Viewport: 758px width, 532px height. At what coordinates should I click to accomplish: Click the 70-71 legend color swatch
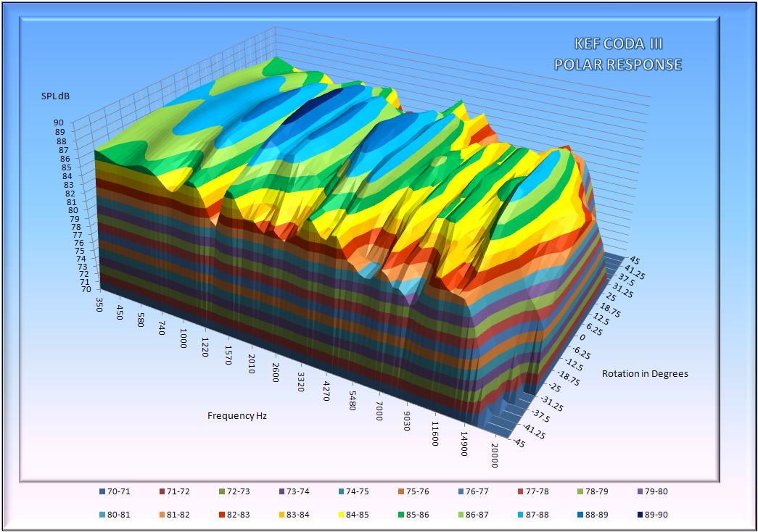pyautogui.click(x=102, y=492)
